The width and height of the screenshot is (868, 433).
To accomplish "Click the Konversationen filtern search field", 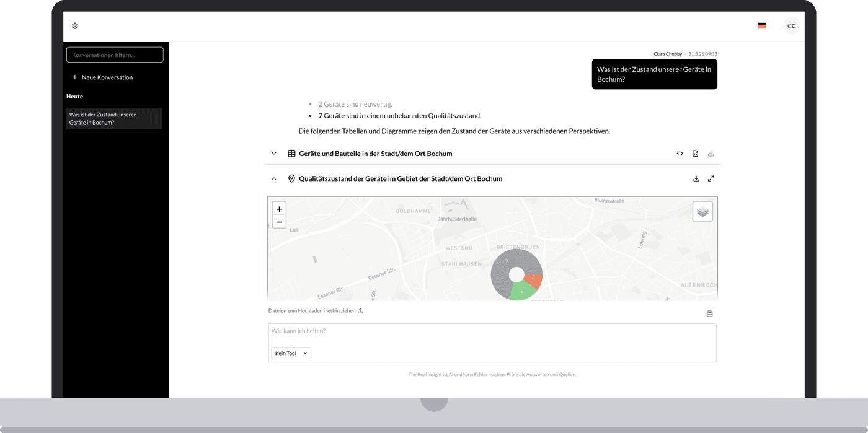I will (x=115, y=55).
